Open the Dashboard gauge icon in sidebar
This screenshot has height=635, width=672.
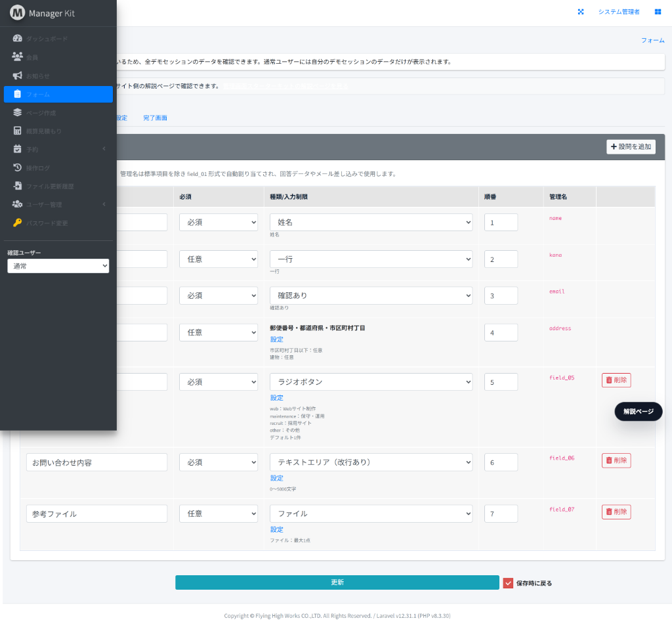click(x=17, y=39)
